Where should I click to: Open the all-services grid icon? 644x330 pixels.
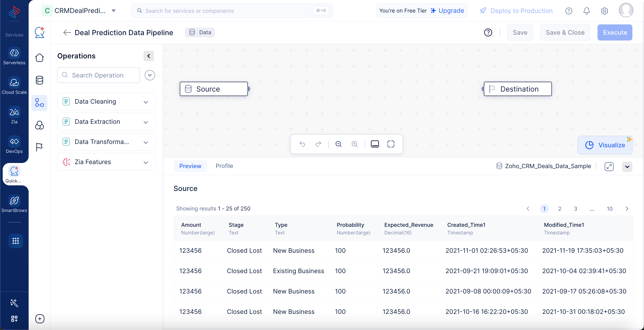click(15, 241)
